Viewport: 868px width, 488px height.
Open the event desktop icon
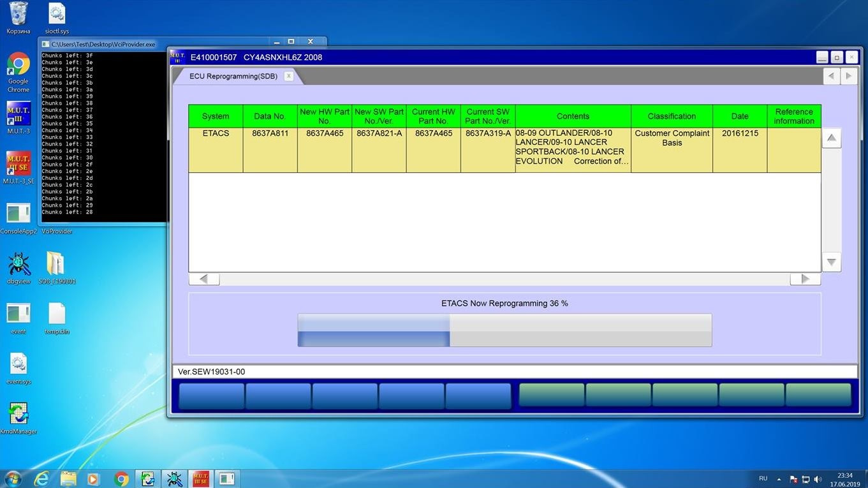(x=18, y=318)
